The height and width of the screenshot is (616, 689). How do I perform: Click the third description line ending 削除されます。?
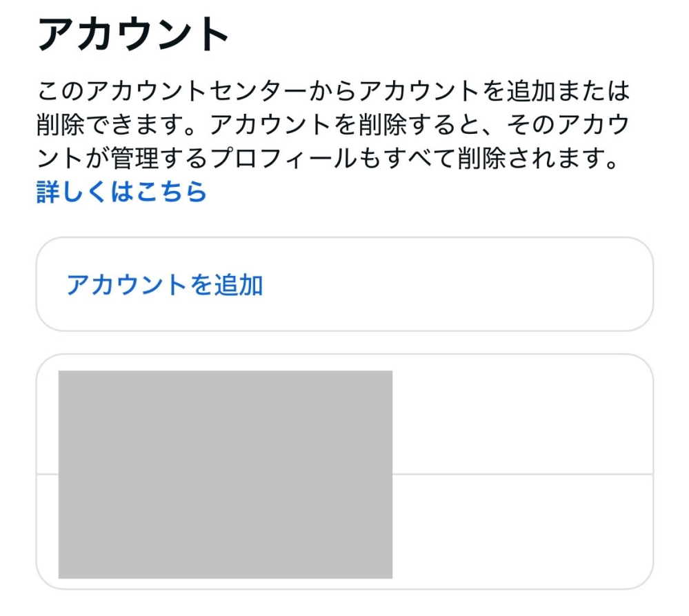pos(324,159)
